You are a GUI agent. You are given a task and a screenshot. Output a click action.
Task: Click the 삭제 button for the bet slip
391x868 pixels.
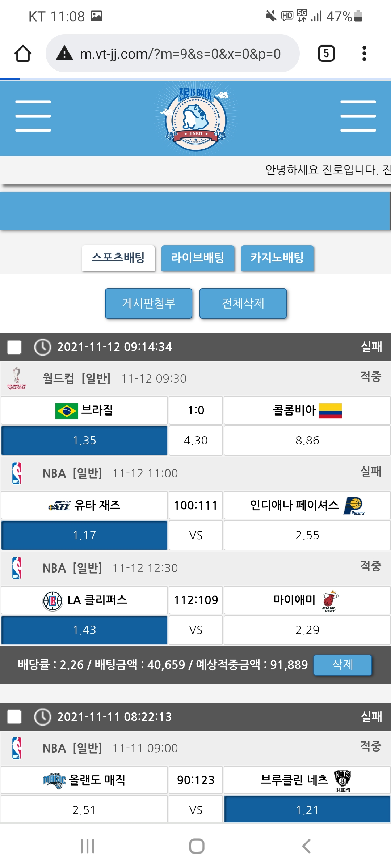[x=342, y=665]
